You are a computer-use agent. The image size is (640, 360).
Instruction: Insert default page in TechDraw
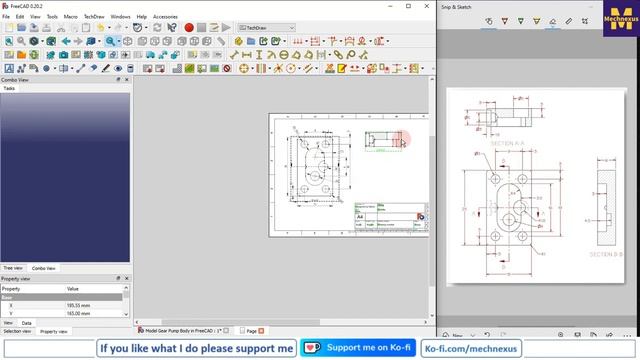(9, 55)
